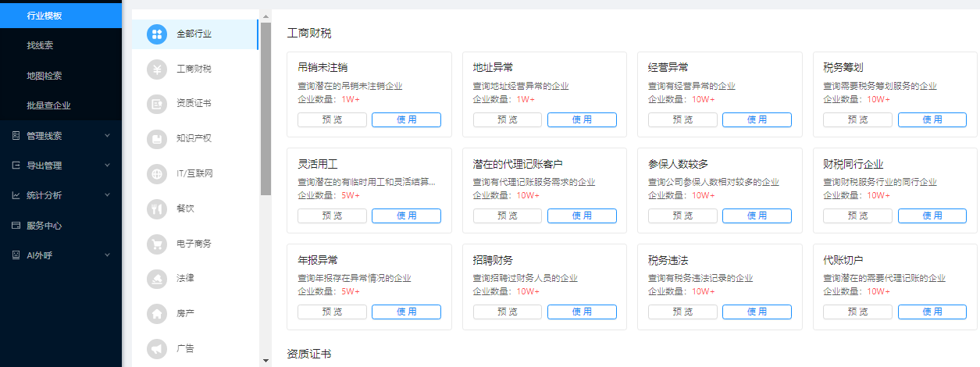Click the 法律 category icon
The width and height of the screenshot is (980, 367).
157,279
